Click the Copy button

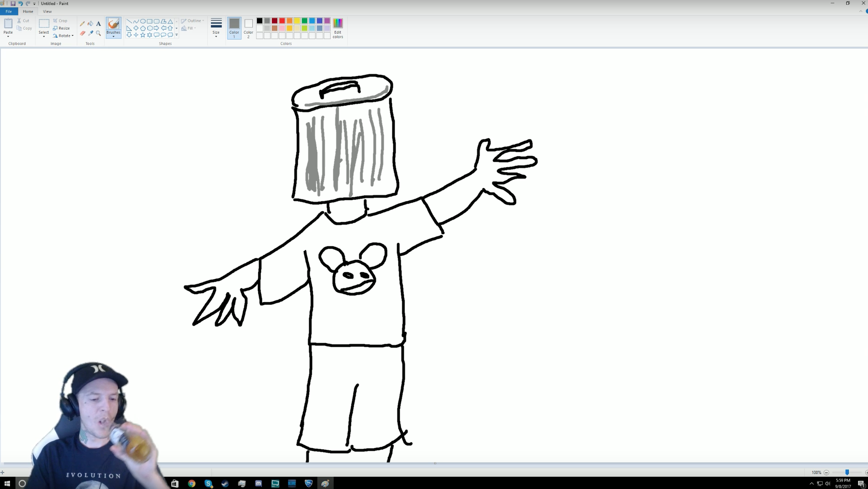click(x=25, y=28)
